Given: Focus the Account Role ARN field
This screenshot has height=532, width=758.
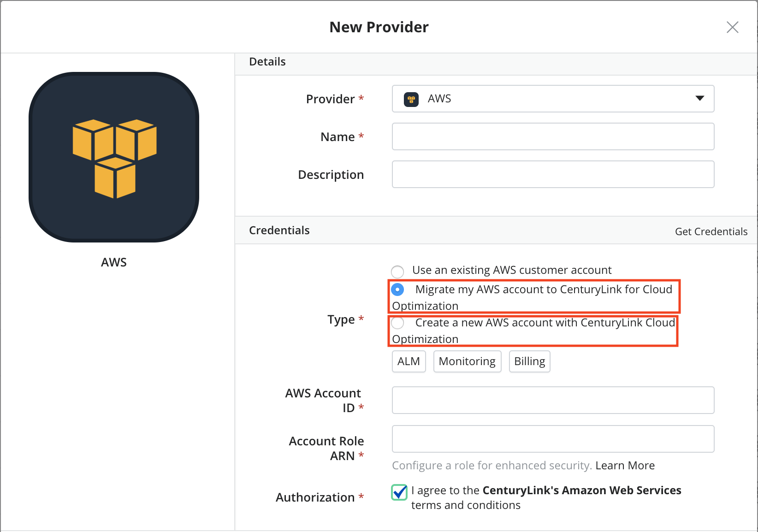Looking at the screenshot, I should pyautogui.click(x=553, y=439).
